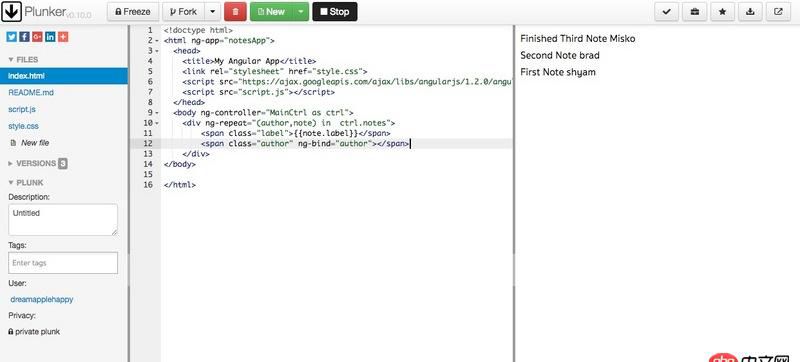
Task: Select index.html file
Action: pyautogui.click(x=64, y=76)
